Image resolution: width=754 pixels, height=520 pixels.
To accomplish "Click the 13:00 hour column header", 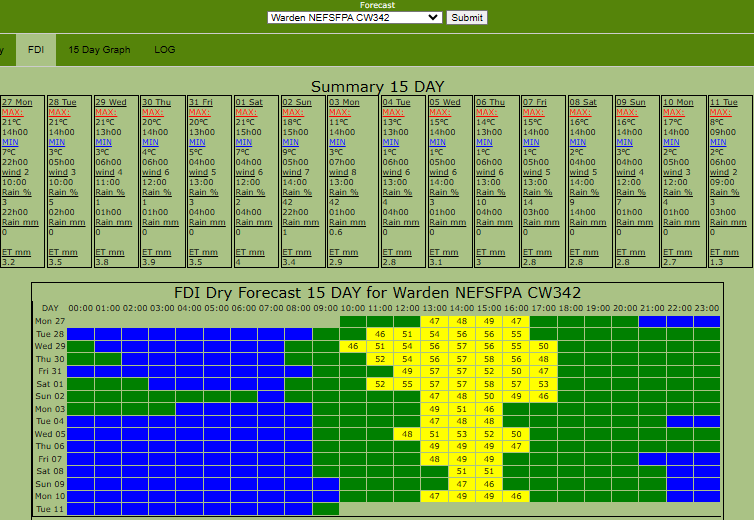I will [434, 308].
